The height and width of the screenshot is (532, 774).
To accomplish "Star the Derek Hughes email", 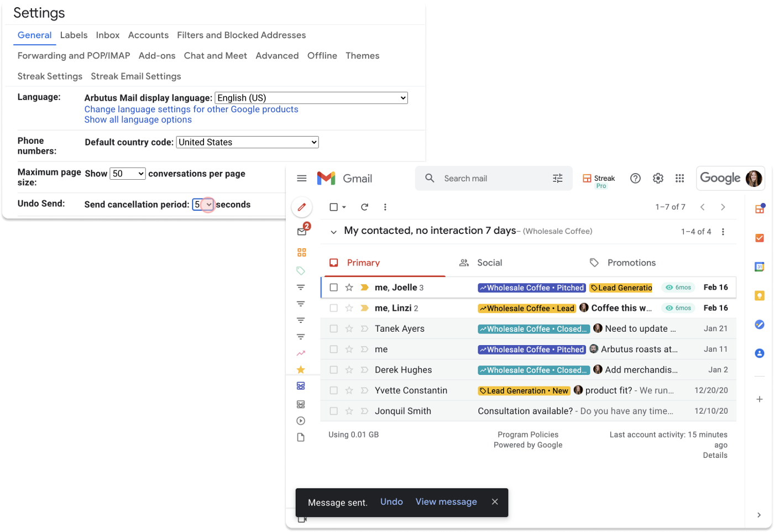I will (349, 369).
